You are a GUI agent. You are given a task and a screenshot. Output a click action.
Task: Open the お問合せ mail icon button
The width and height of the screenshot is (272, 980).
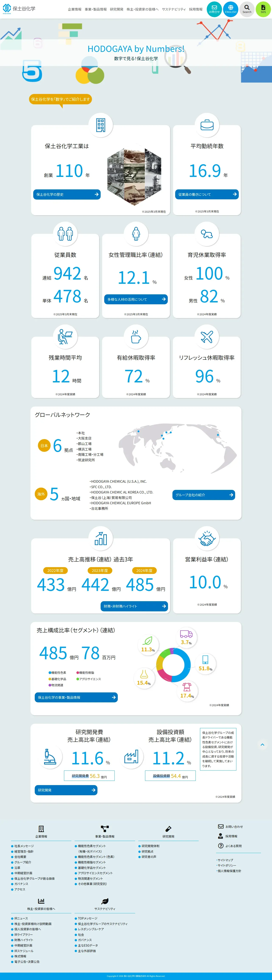[x=214, y=9]
